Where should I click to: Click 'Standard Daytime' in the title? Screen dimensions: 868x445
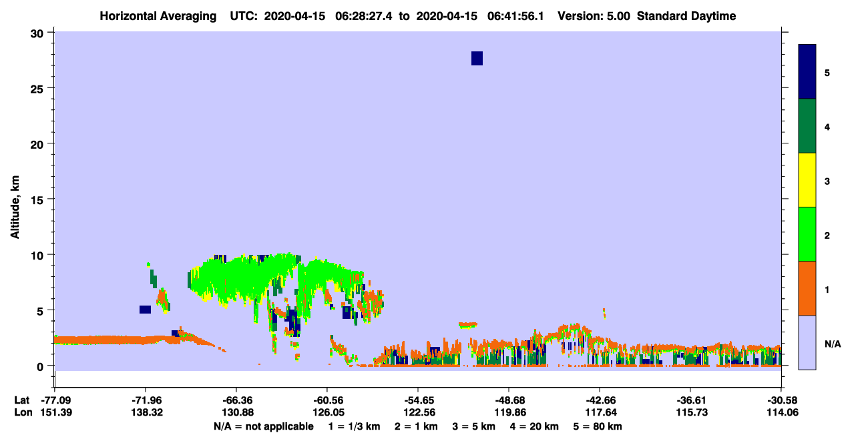tap(687, 16)
